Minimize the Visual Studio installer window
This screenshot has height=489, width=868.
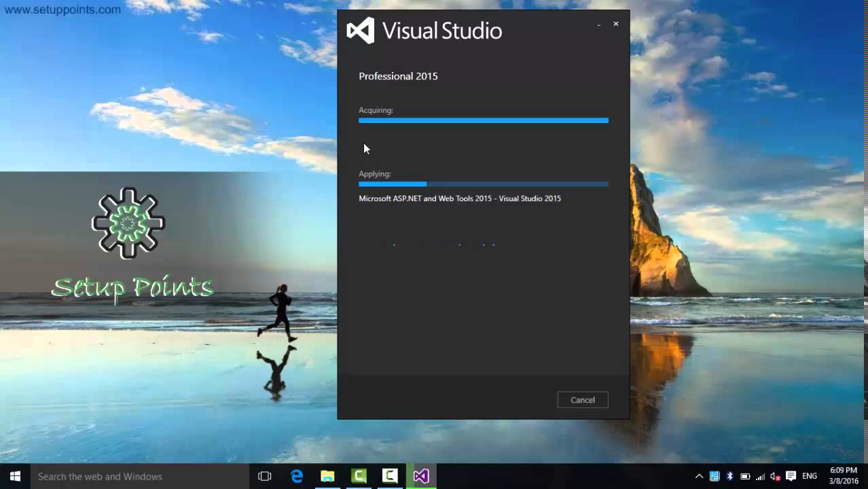click(598, 24)
